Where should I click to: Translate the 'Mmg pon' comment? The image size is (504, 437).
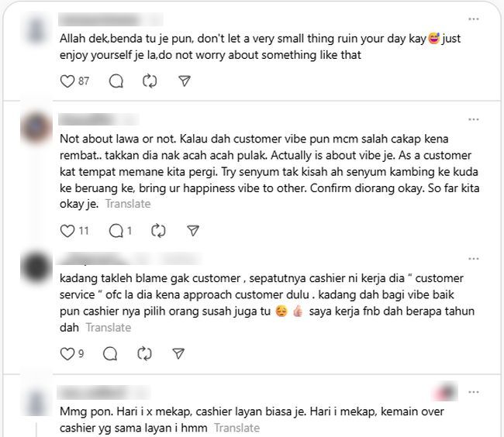tap(237, 428)
